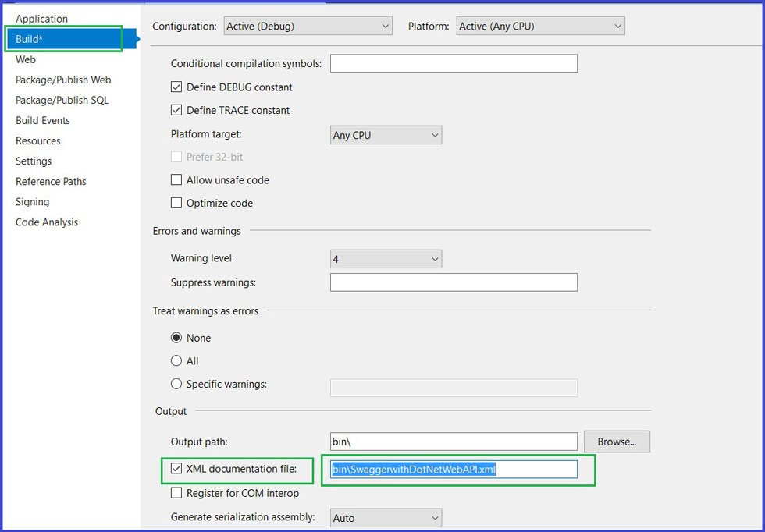The height and width of the screenshot is (532, 765).
Task: Open the Reference Paths page
Action: point(51,181)
